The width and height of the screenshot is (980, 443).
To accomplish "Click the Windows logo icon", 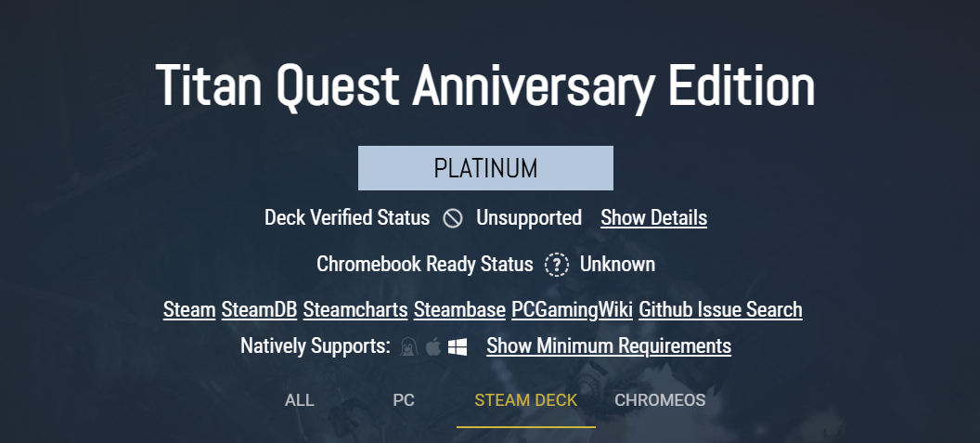I will click(457, 347).
